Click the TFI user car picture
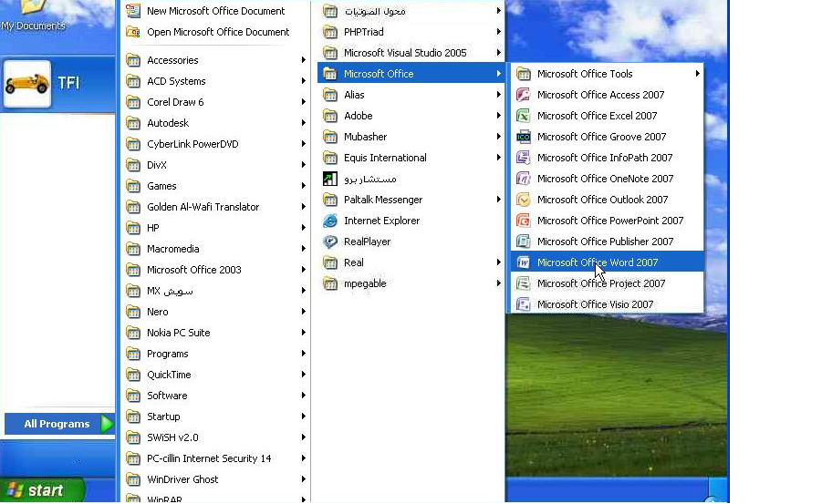832x504 pixels. point(27,84)
